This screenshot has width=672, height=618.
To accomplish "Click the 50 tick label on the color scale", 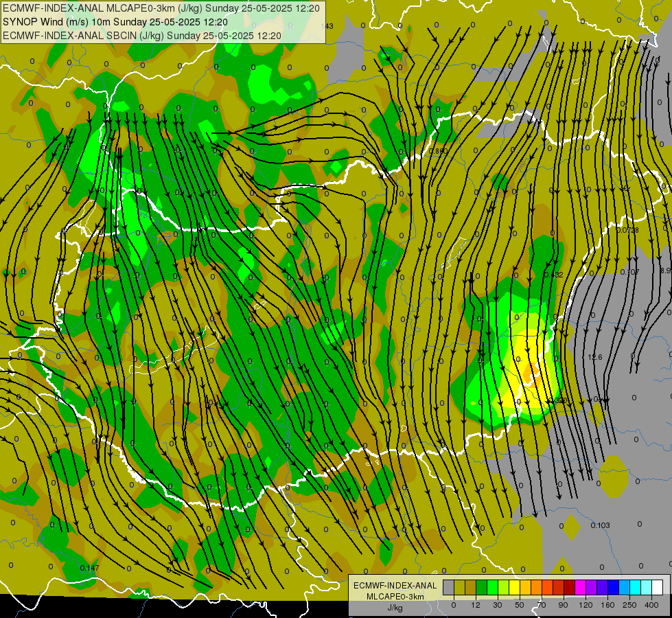I will (520, 605).
